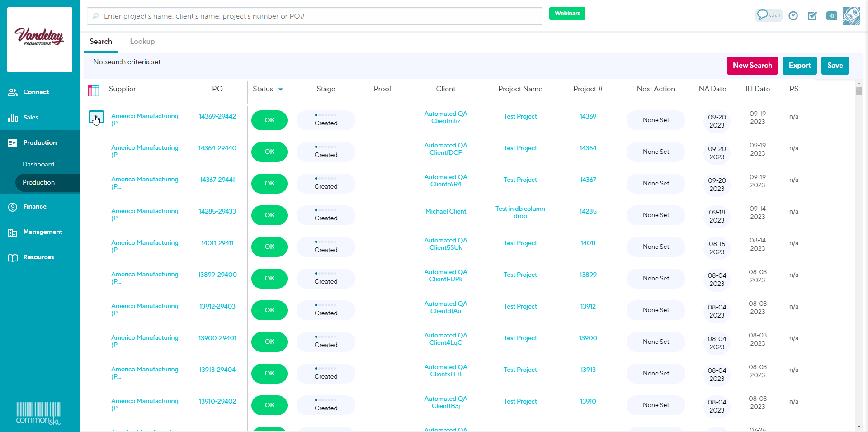Click the clock reminders icon
The image size is (868, 432).
(x=793, y=16)
